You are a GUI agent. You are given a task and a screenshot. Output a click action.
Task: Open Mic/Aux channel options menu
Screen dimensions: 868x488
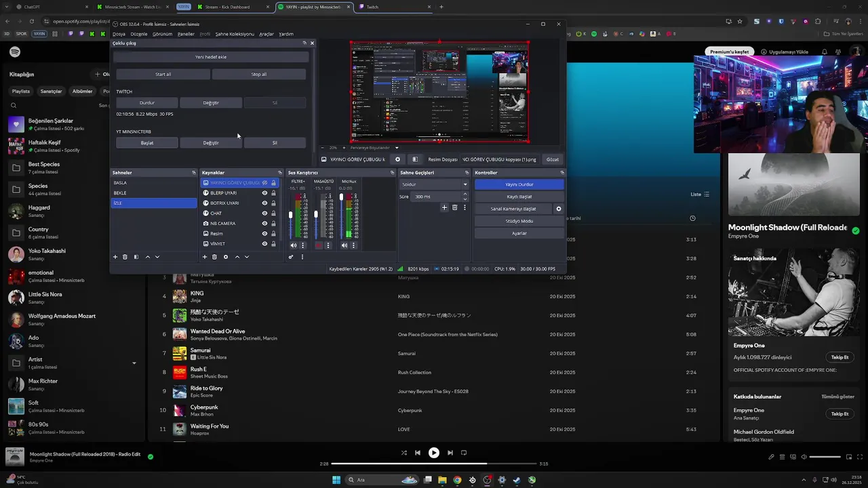click(353, 245)
